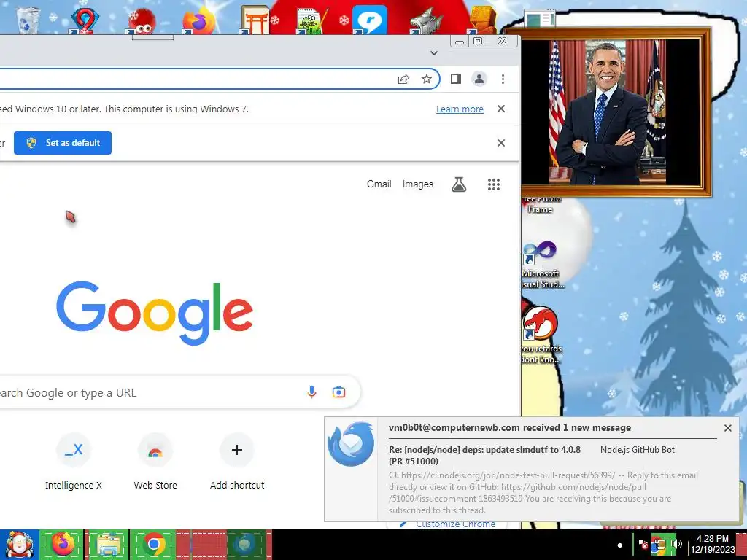Close the default browser infobar
The height and width of the screenshot is (560, 747).
coord(501,143)
